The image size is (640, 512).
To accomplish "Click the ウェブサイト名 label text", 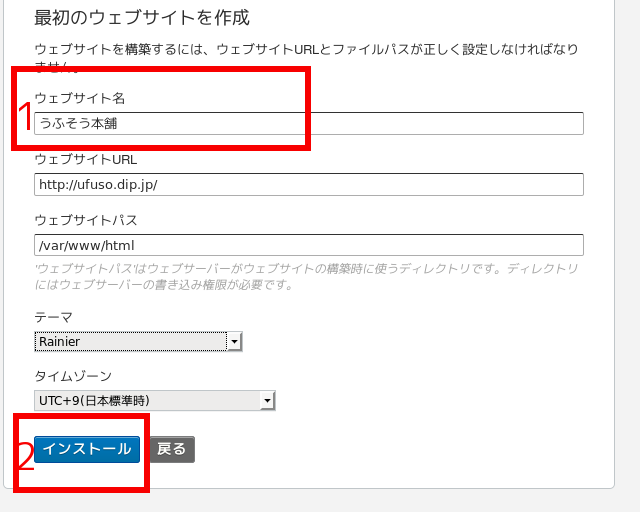I will tap(79, 98).
